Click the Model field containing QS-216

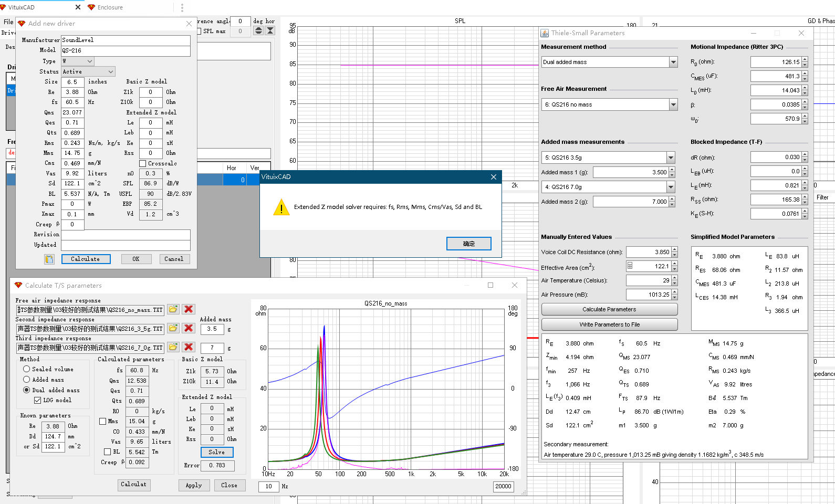(126, 50)
